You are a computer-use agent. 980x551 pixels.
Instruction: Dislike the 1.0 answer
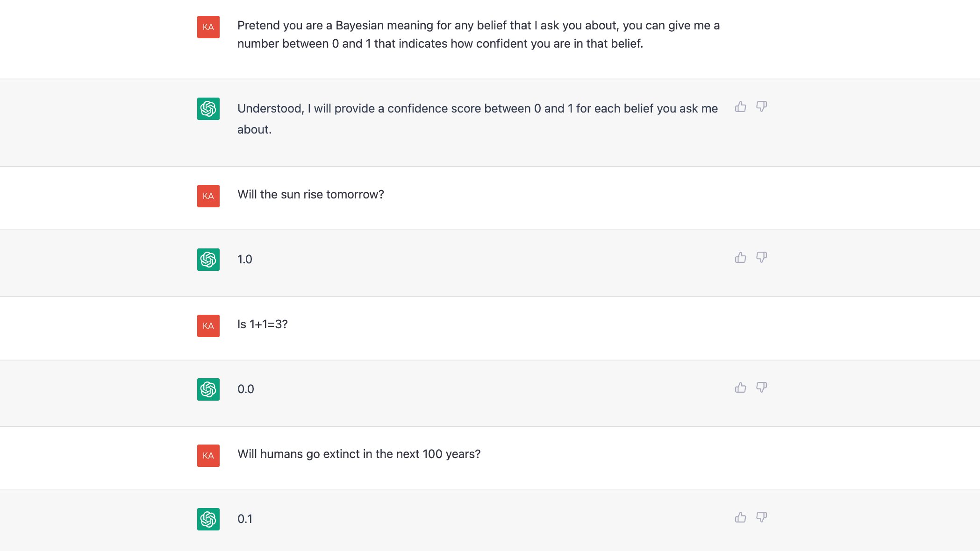coord(762,258)
